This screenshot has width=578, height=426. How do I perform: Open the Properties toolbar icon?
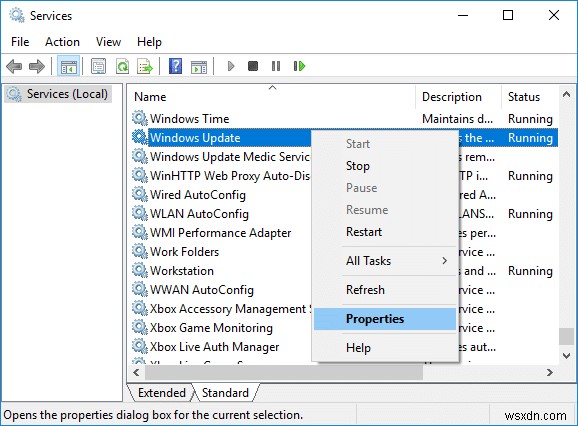pyautogui.click(x=98, y=66)
